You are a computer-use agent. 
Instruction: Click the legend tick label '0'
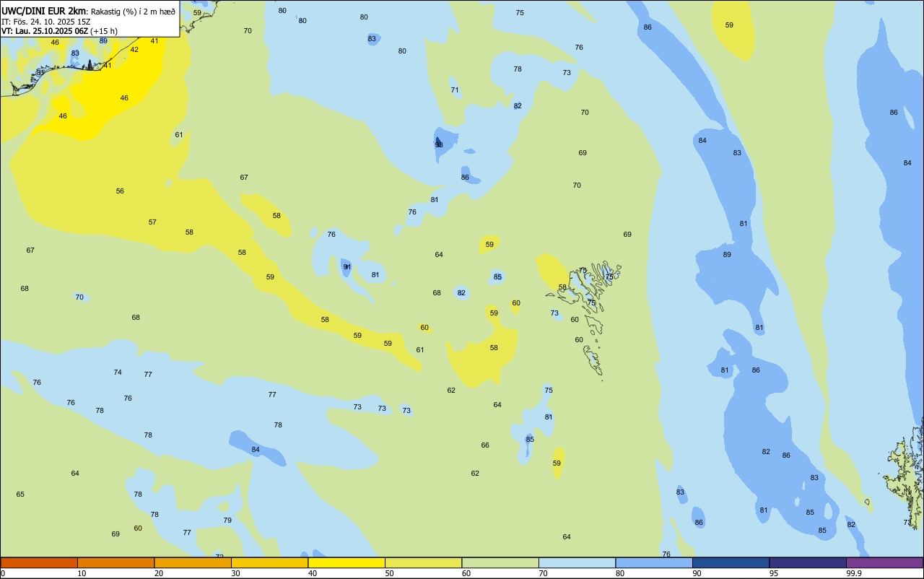coord(3,573)
